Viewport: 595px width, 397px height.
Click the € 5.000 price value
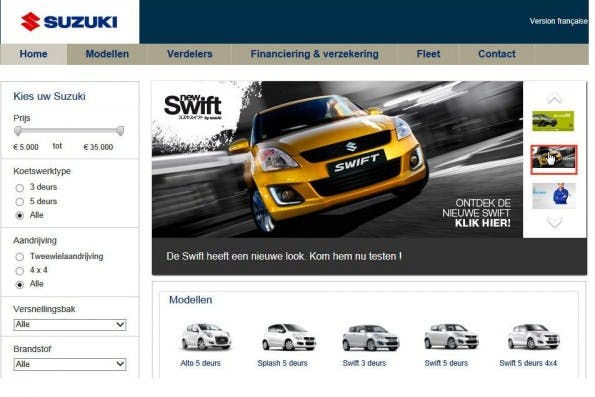(x=26, y=147)
